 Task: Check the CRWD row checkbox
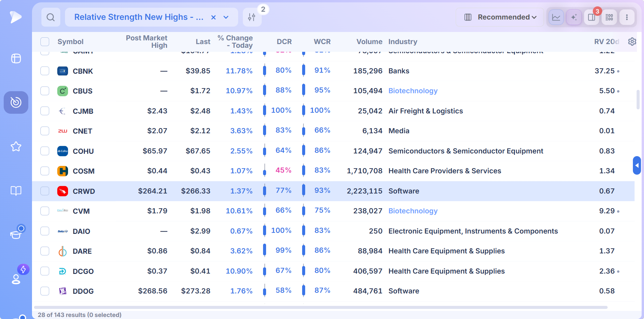pos(45,191)
